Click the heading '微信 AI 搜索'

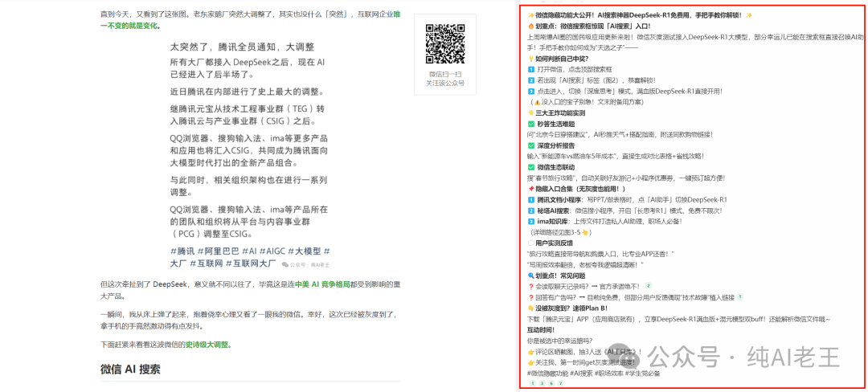click(x=131, y=369)
